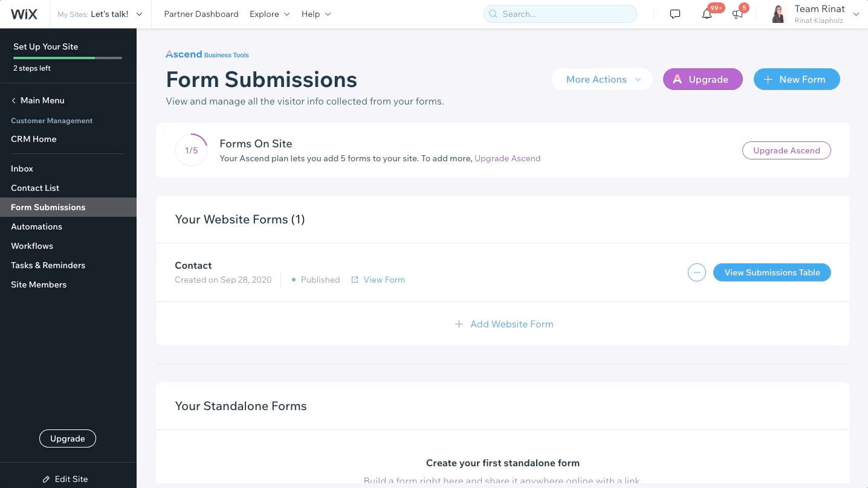Click the 'Customer Management' section label
The image size is (868, 488).
pyautogui.click(x=52, y=121)
